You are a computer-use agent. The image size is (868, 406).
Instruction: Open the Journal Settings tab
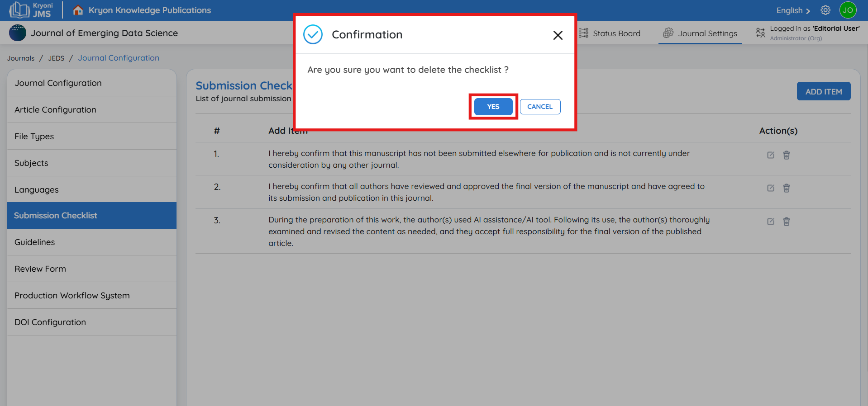(x=700, y=33)
